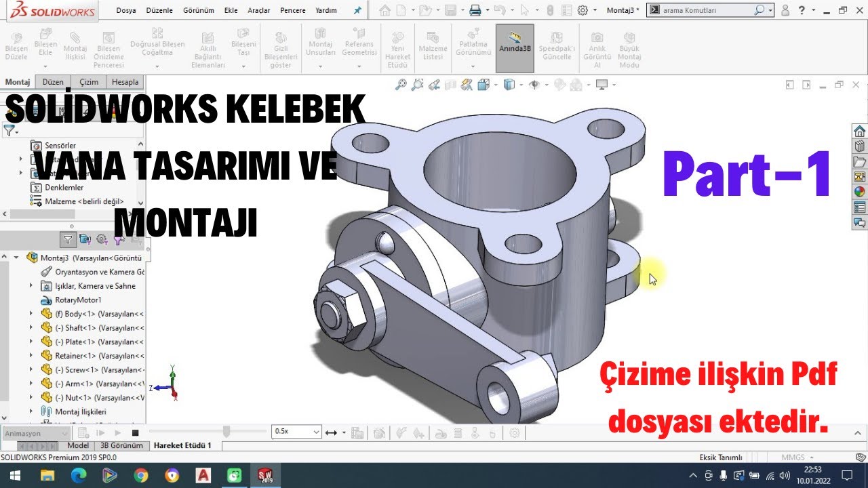Click the Zoom to Fit magnifier icon
The image size is (868, 488).
pyautogui.click(x=401, y=85)
